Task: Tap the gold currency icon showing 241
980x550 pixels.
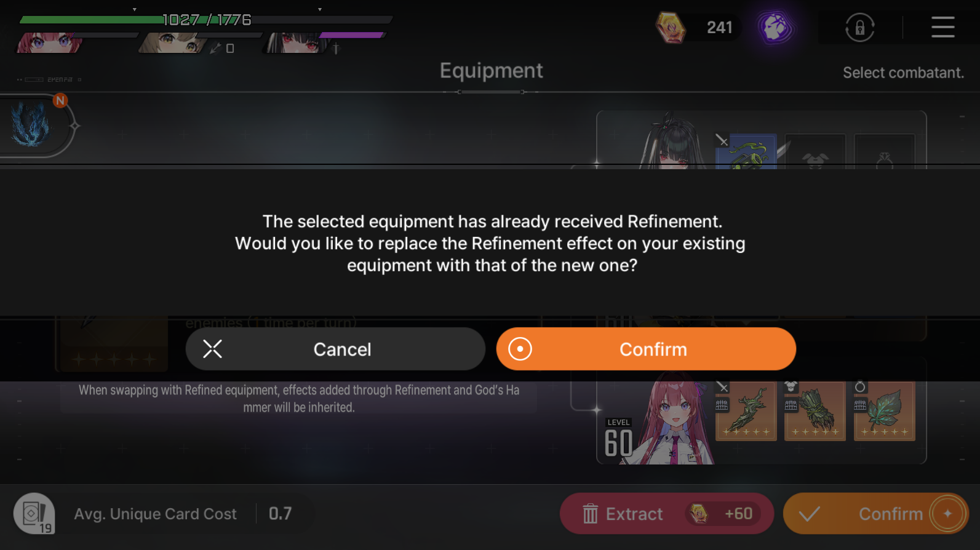Action: (x=670, y=28)
